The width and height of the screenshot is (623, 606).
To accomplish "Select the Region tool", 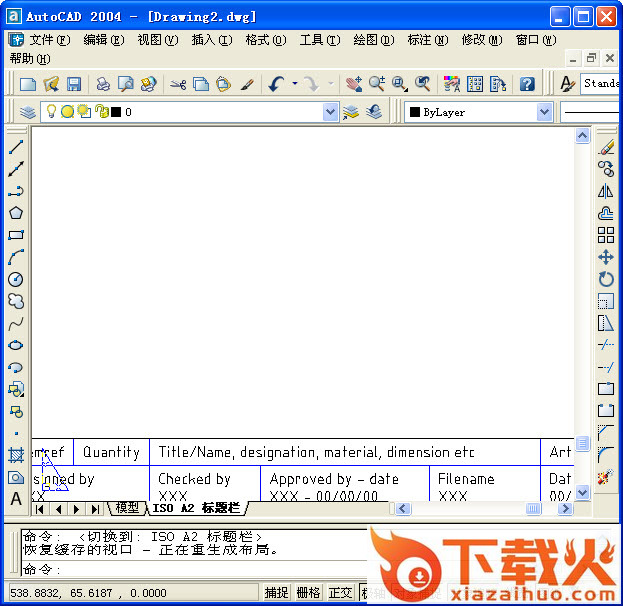I will (x=16, y=477).
